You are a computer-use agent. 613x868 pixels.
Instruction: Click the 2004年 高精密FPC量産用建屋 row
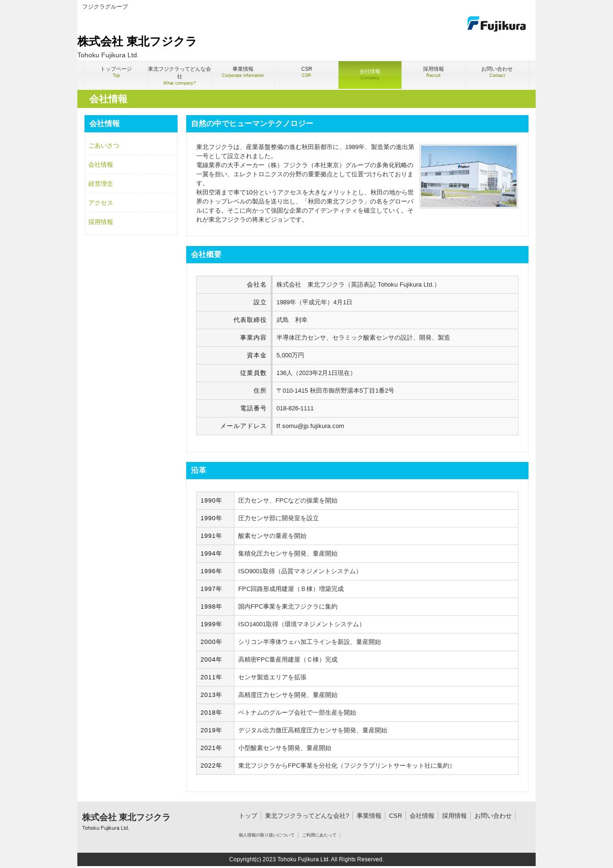(x=357, y=660)
